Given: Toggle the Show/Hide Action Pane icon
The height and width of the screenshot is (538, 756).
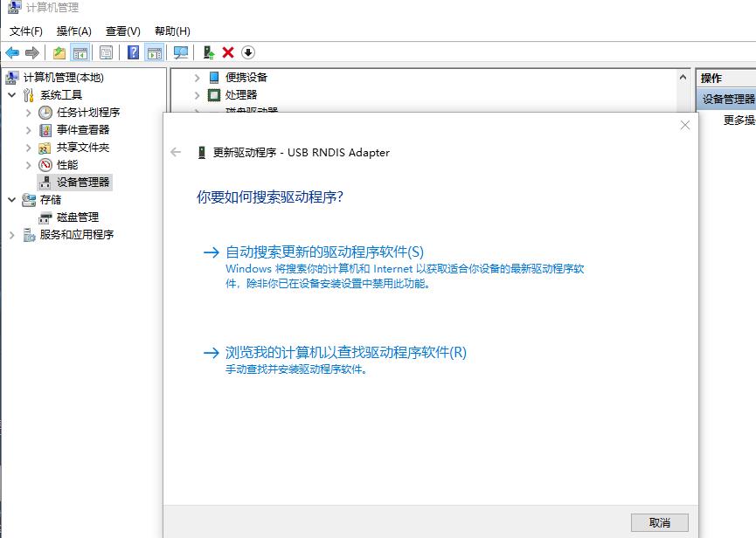Looking at the screenshot, I should 155,52.
